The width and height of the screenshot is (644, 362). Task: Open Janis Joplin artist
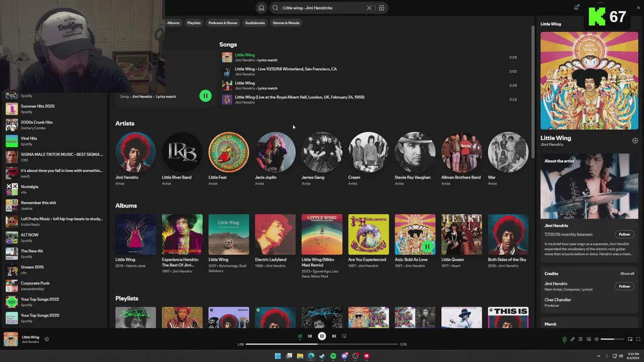coord(275,152)
